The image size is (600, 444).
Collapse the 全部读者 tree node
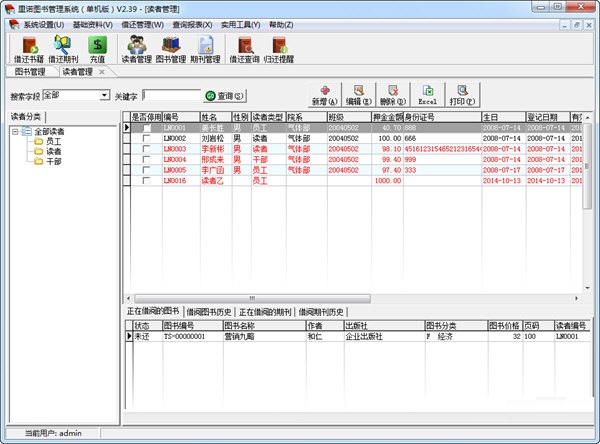pos(16,131)
